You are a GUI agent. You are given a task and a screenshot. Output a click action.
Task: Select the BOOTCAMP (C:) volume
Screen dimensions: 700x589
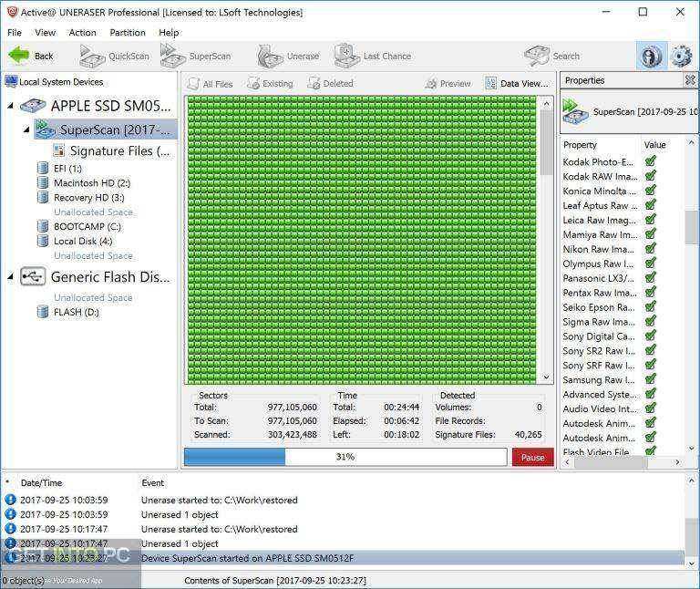[87, 226]
